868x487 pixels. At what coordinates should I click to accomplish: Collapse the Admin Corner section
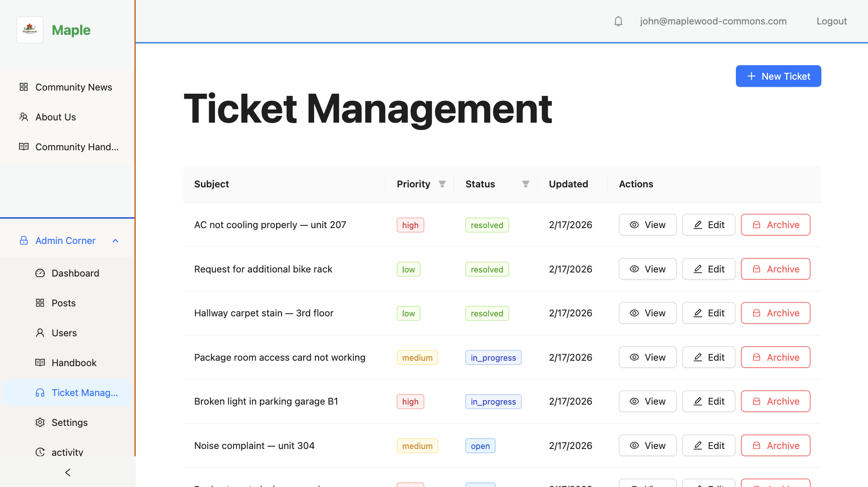click(115, 240)
